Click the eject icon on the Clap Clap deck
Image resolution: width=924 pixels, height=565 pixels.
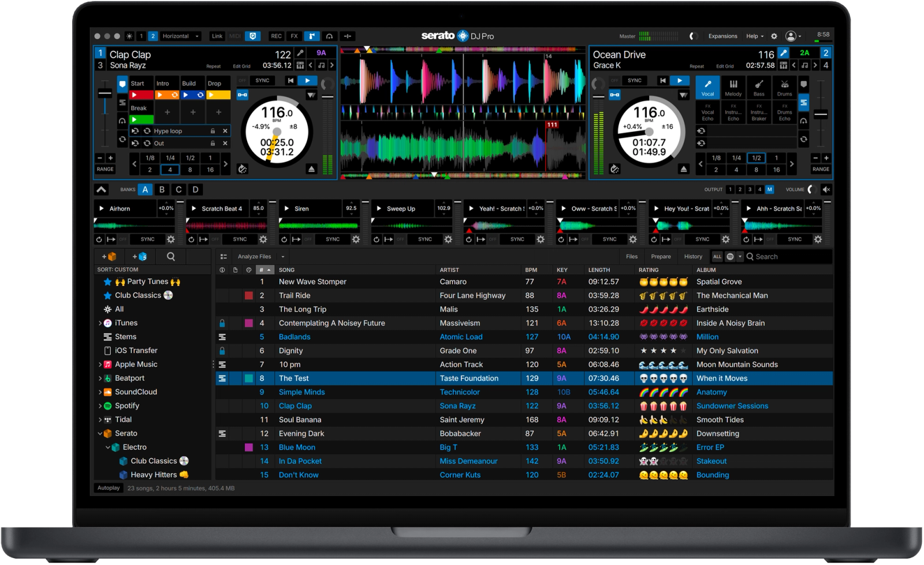(x=311, y=169)
